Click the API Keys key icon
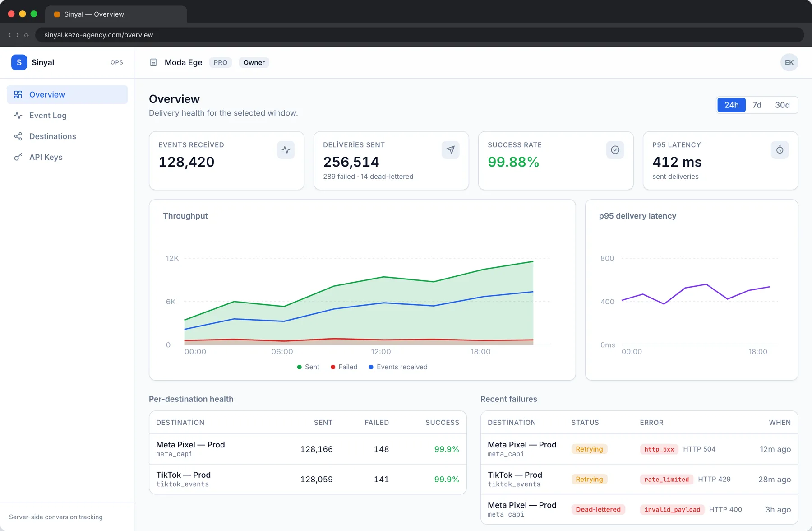Screen dimensions: 812x531 coord(18,157)
